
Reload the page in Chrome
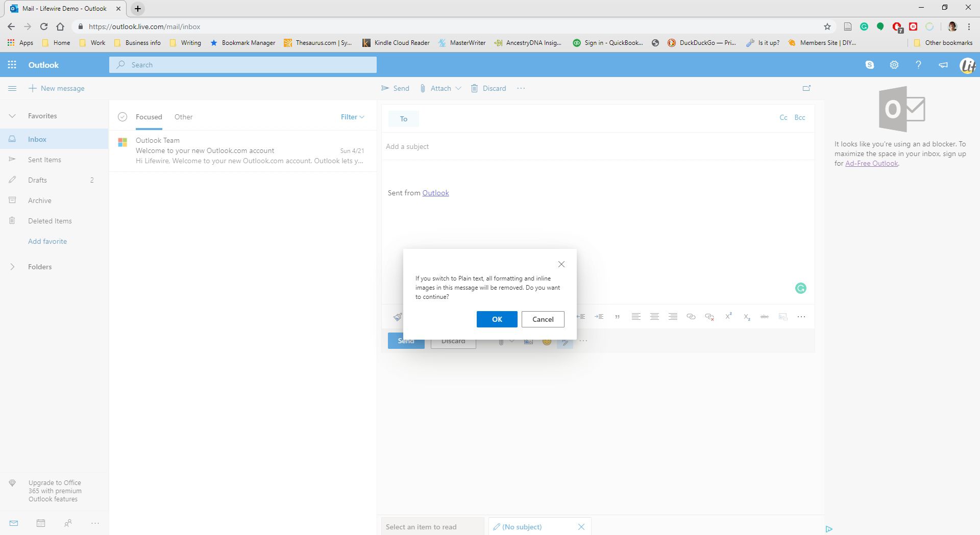(44, 27)
